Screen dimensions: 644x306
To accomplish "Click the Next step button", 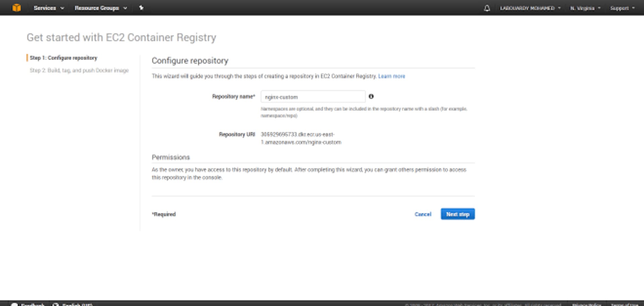I will point(458,214).
